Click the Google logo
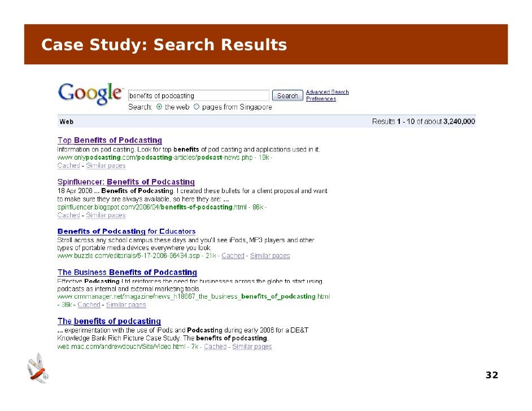This screenshot has width=532, height=411. [90, 94]
